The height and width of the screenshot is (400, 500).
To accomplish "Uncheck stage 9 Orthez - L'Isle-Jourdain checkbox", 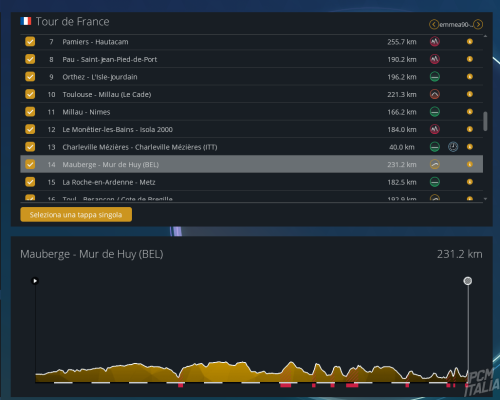I will coord(30,77).
